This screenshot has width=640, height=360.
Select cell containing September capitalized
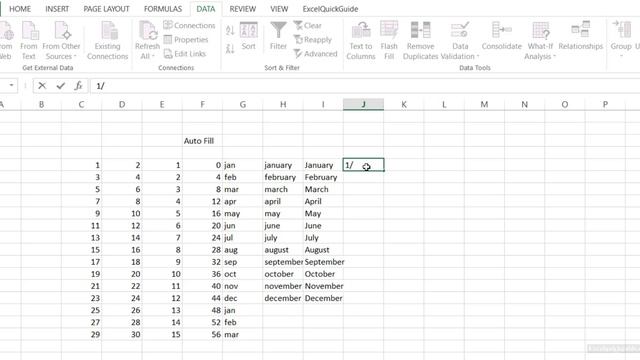(x=323, y=262)
